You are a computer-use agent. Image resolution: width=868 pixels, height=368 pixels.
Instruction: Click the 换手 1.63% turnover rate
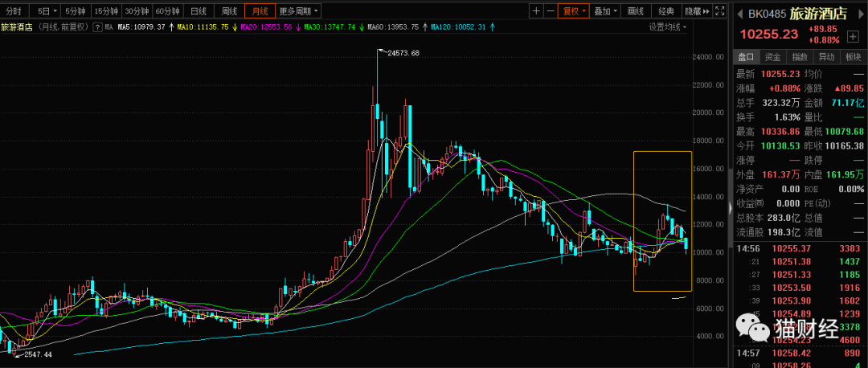pyautogui.click(x=787, y=117)
